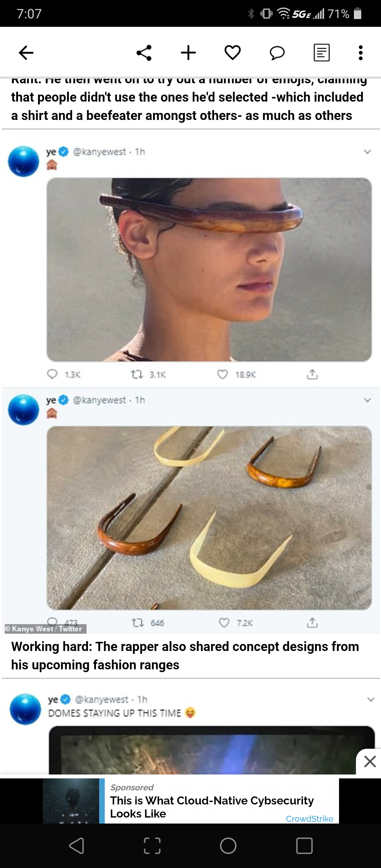Expand chevron on first ye tweet

(367, 152)
